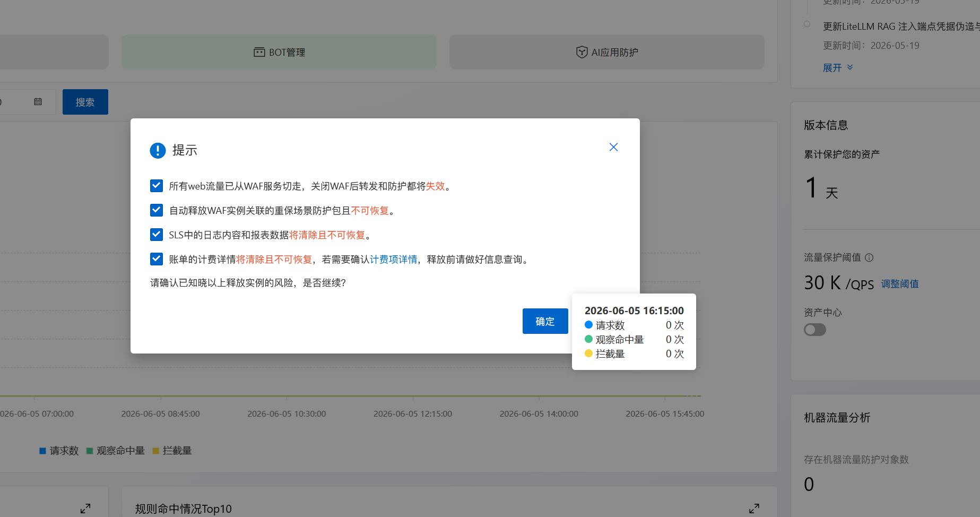Switch to the AI应用防护 tab
The height and width of the screenshot is (517, 980).
607,52
